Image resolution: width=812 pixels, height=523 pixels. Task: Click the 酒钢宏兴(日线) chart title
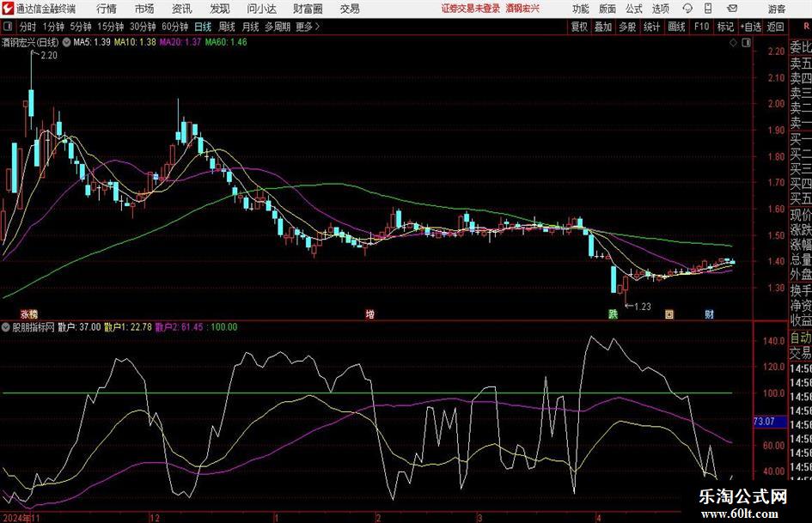pyautogui.click(x=31, y=42)
